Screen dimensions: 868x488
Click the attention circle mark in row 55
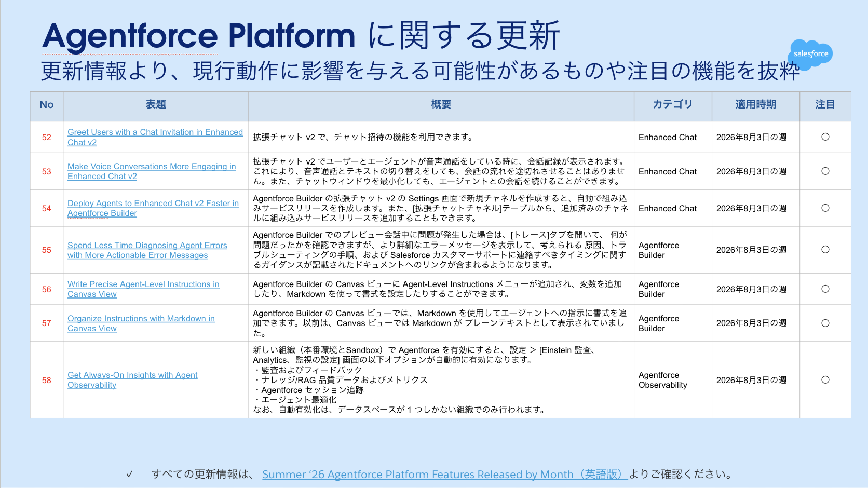coord(825,250)
